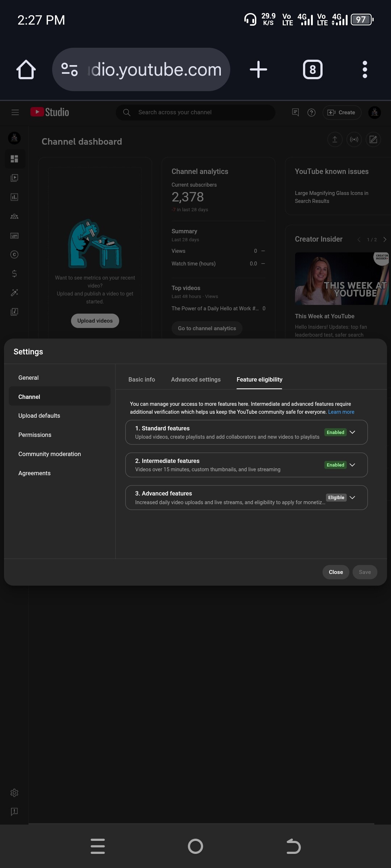Click the Go live icon on dashboard
This screenshot has width=391, height=868.
pos(354,140)
